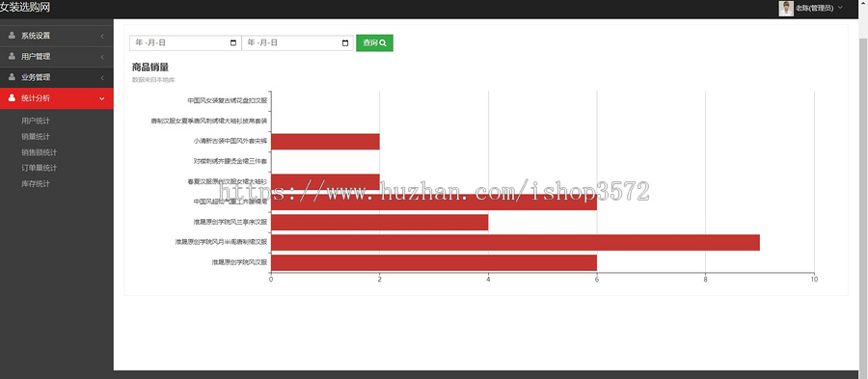Viewport: 868px width, 379px height.
Task: Select 订单量统计 from the sidebar
Action: point(40,168)
